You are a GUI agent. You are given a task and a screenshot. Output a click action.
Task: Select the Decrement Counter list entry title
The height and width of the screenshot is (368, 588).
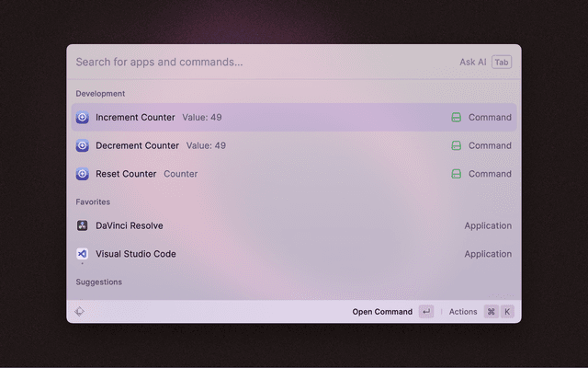(137, 145)
